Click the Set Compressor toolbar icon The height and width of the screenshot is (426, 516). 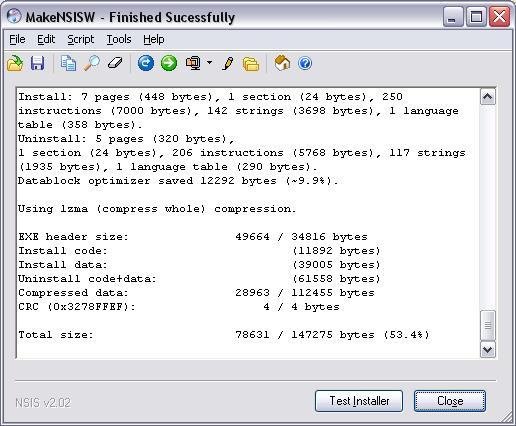click(194, 63)
